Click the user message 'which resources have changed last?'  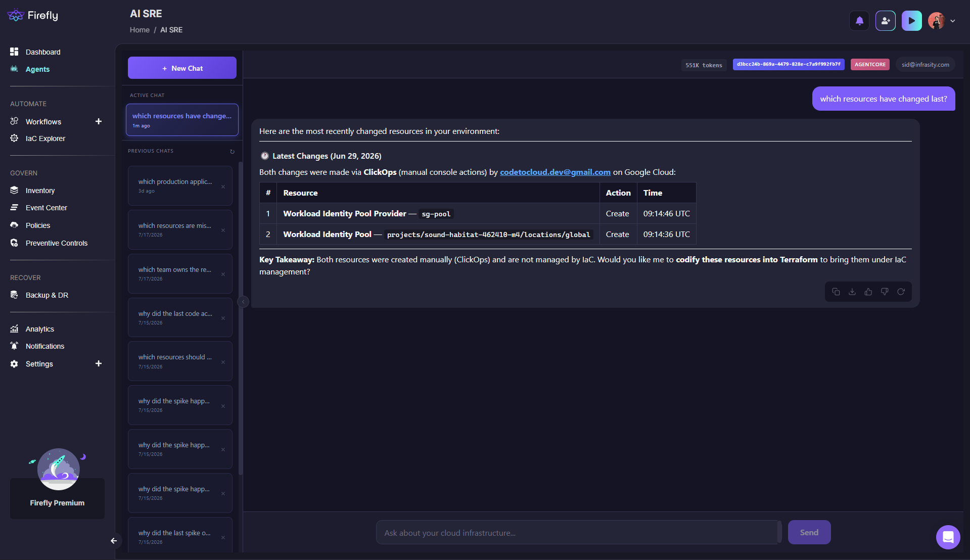tap(883, 99)
